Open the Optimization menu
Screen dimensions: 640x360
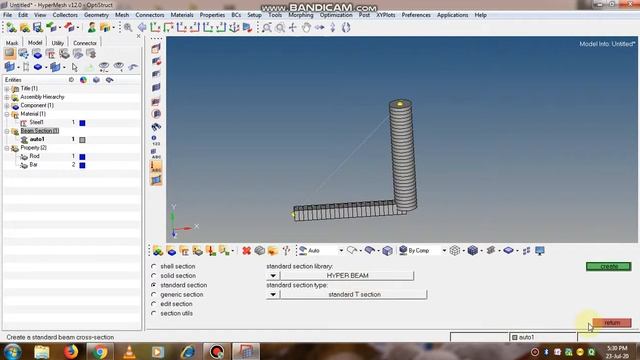coord(336,15)
